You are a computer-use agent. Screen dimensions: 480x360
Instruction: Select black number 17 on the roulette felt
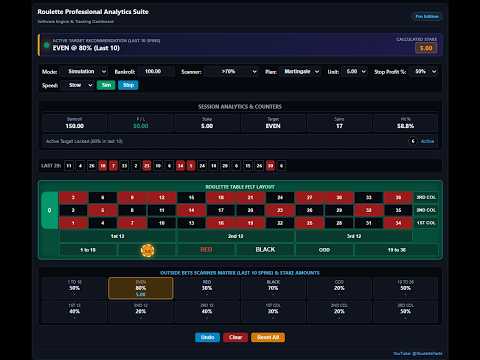click(x=221, y=210)
